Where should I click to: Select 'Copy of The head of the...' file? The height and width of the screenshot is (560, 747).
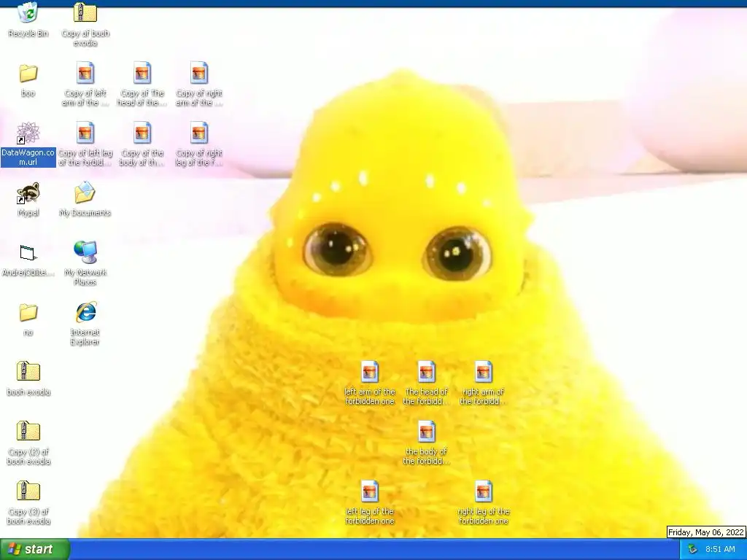click(142, 73)
